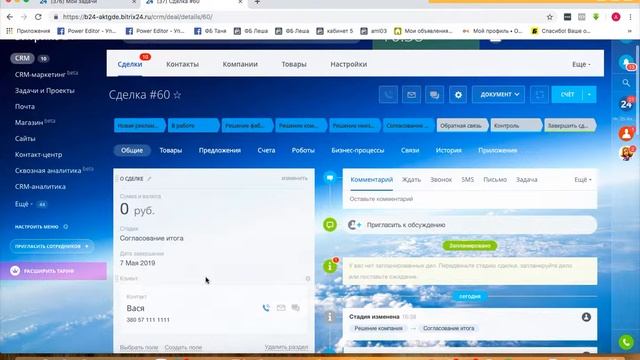
Task: Click Расширить тариф button
Action: [53, 271]
